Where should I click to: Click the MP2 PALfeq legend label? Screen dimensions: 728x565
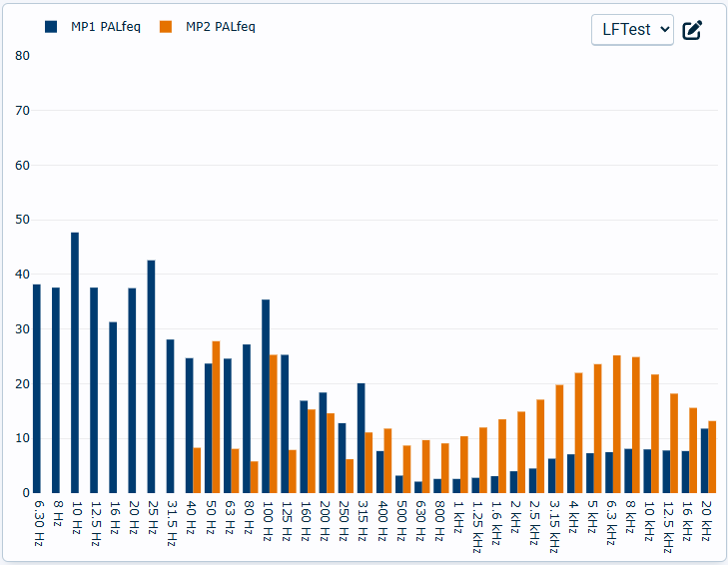pos(221,27)
